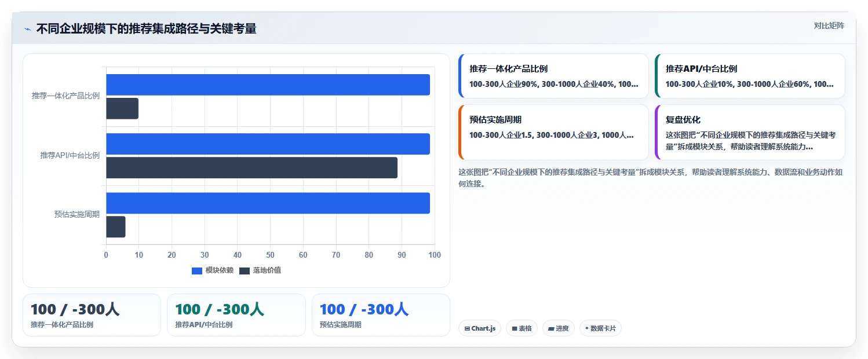This screenshot has width=868, height=359.
Task: Click the 对比矩阵 label in header
Action: pos(829,25)
